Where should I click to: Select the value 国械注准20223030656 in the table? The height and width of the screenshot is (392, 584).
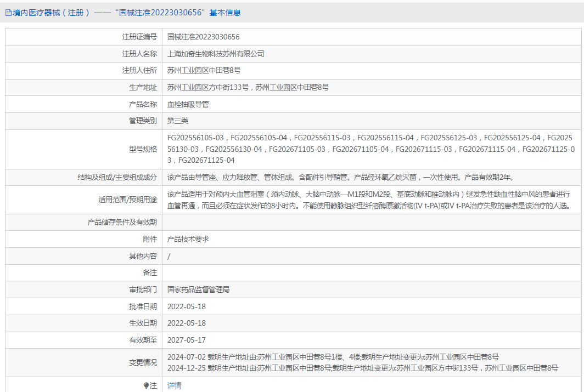pos(203,37)
